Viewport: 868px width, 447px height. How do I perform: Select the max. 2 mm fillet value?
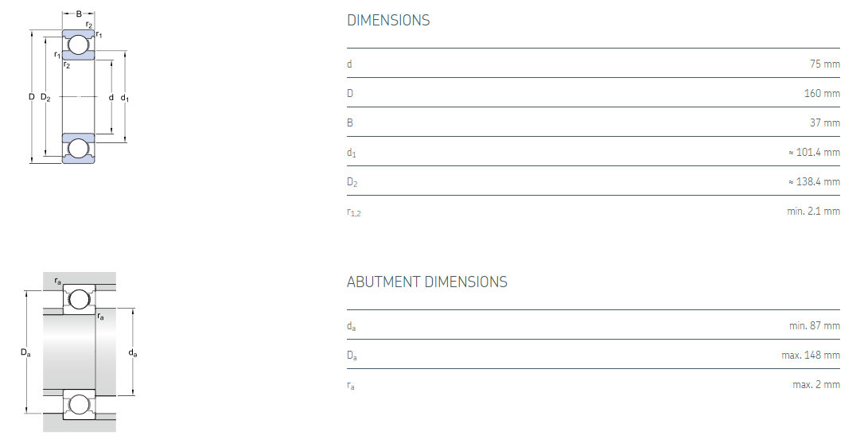point(815,384)
